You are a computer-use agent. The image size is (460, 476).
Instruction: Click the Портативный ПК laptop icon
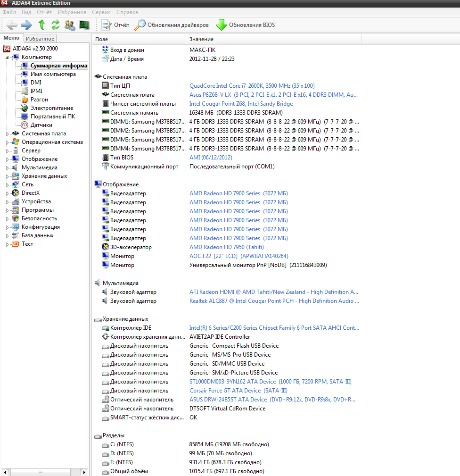[x=25, y=117]
